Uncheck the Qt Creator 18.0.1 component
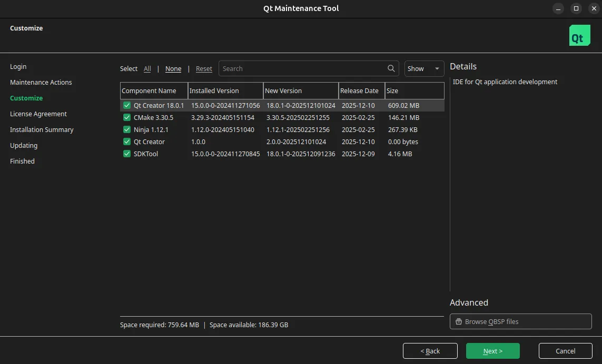 tap(126, 105)
